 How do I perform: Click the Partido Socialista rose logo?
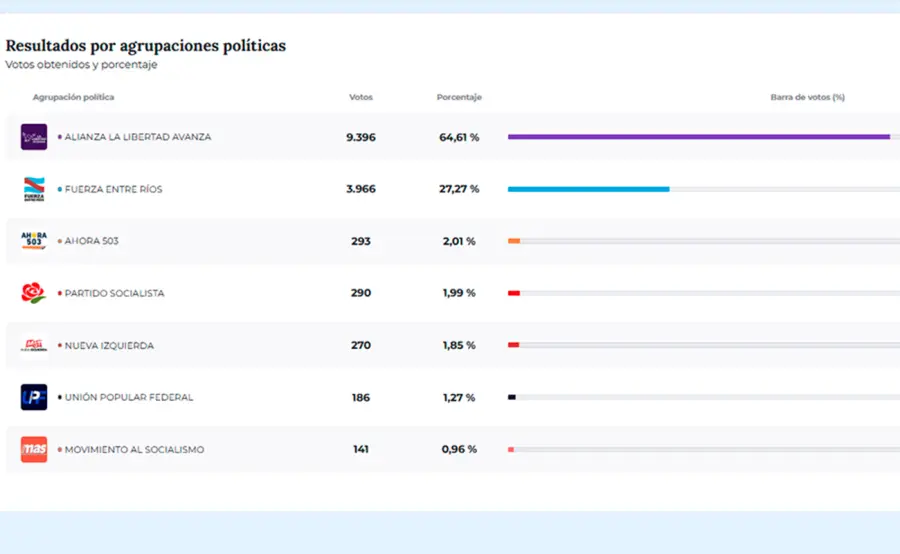tap(34, 293)
